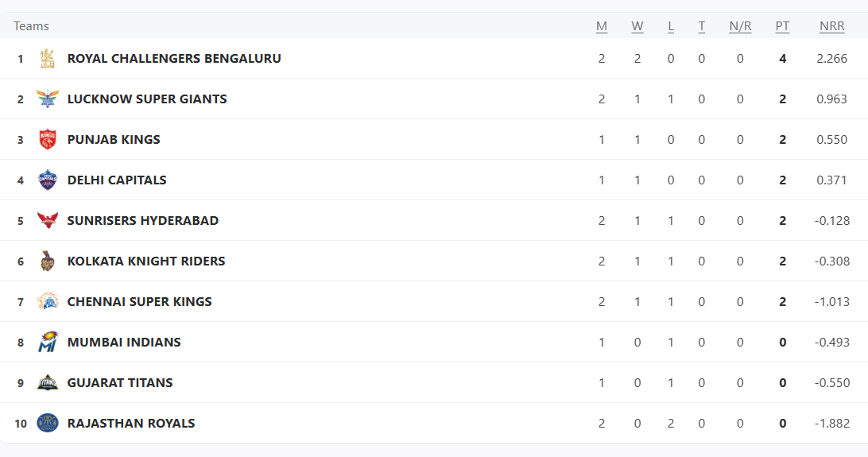Click the Delhi Capitals team logo
Image resolution: width=868 pixels, height=457 pixels.
(48, 180)
